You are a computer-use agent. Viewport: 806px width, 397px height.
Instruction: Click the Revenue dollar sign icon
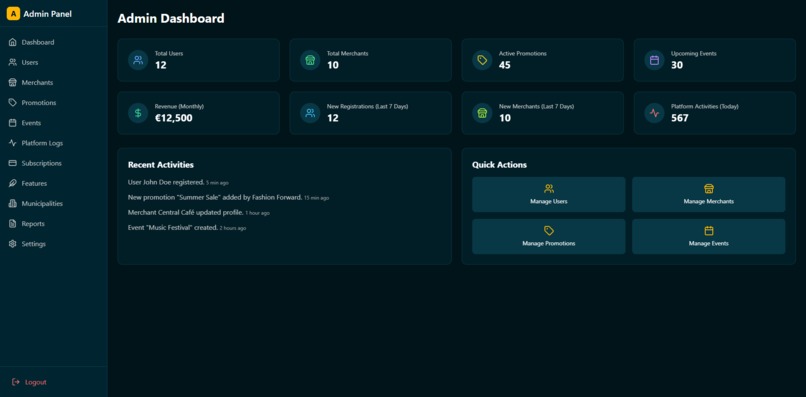tap(138, 113)
